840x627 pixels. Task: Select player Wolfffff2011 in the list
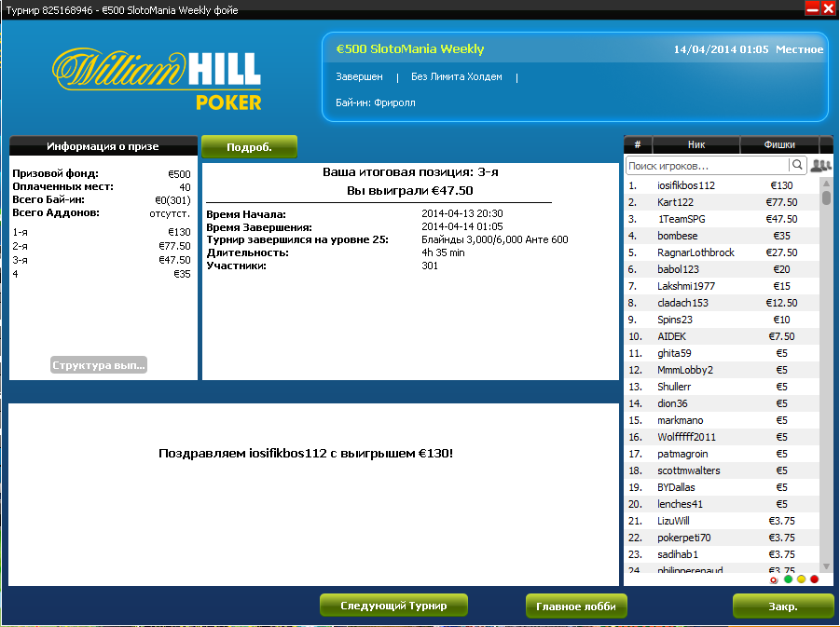723,437
